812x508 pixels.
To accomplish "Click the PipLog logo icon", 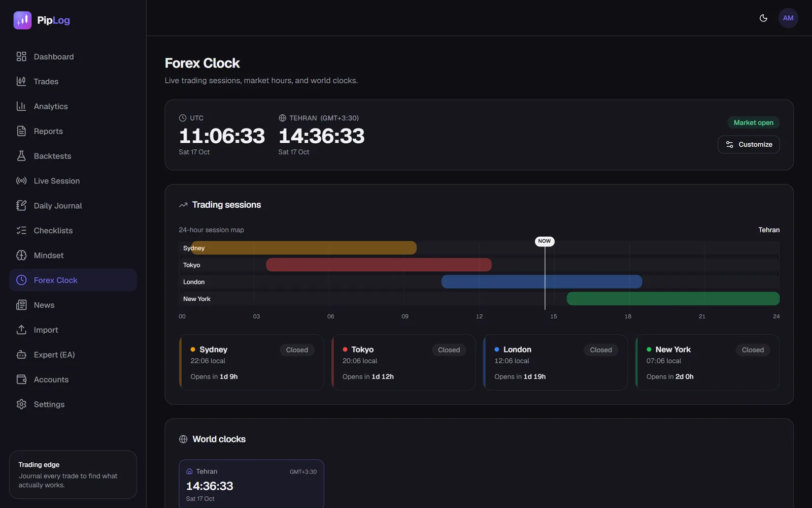I will pyautogui.click(x=22, y=20).
